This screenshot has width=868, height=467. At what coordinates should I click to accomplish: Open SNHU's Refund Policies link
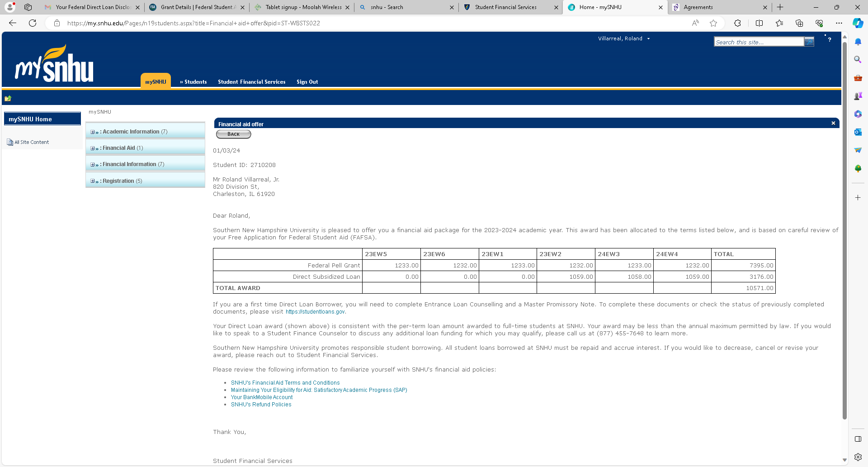(261, 405)
